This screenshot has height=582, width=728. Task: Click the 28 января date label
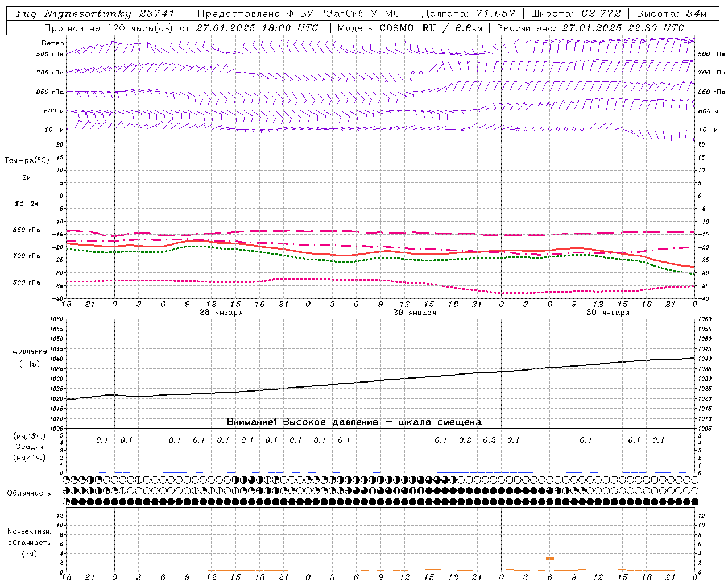tap(221, 313)
